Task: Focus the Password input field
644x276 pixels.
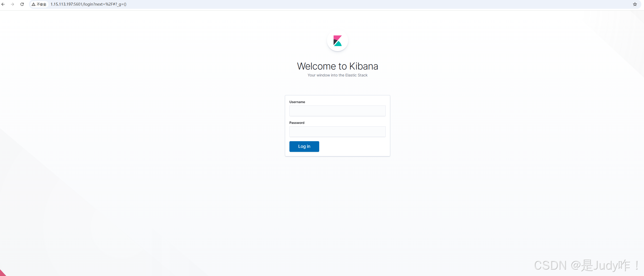Action: pos(337,132)
